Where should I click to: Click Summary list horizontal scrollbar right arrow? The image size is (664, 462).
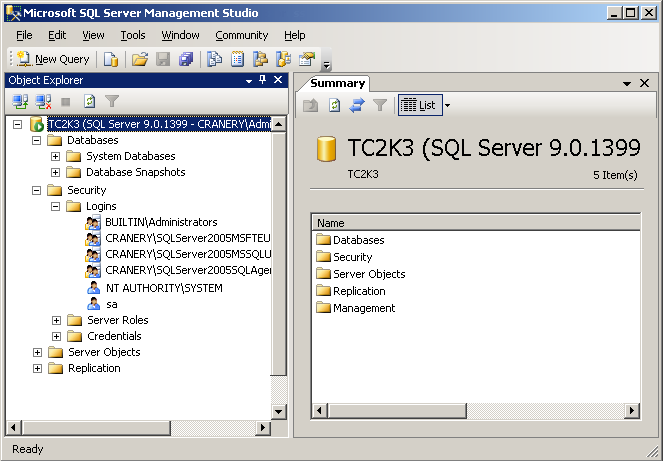coord(632,410)
